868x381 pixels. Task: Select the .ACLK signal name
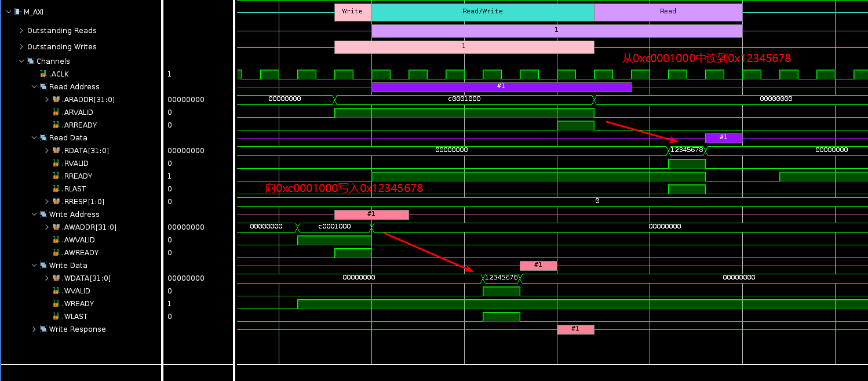point(59,74)
